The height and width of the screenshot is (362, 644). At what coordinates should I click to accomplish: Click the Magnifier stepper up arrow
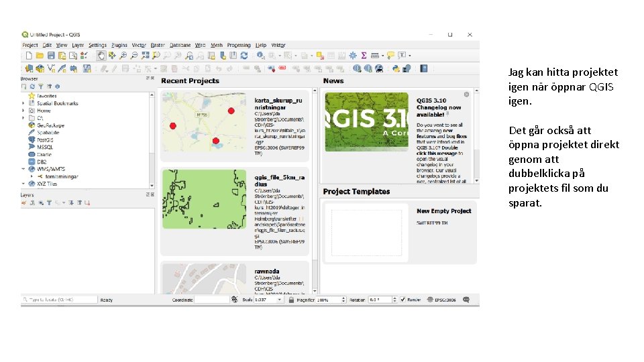pyautogui.click(x=343, y=298)
